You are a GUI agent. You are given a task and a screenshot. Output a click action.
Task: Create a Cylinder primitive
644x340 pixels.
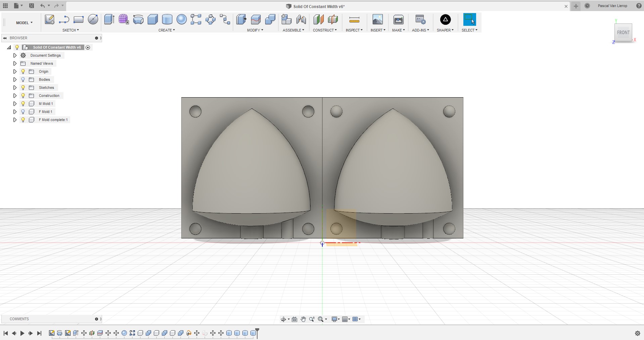[167, 19]
